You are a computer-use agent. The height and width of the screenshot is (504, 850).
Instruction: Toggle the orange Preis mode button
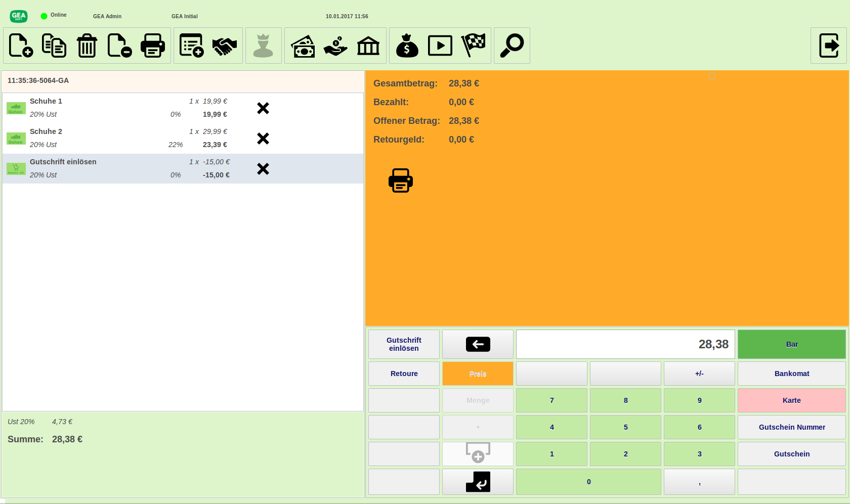tap(478, 374)
